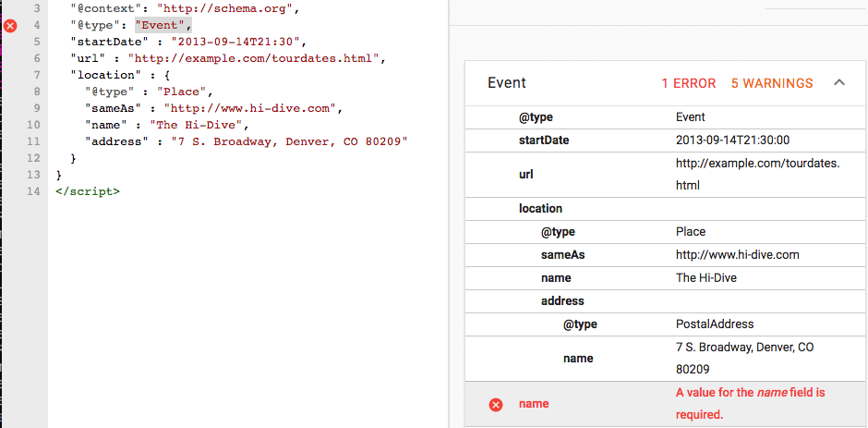Click The Hi-Dive value in results
Screen dimensions: 868x428
click(x=706, y=277)
